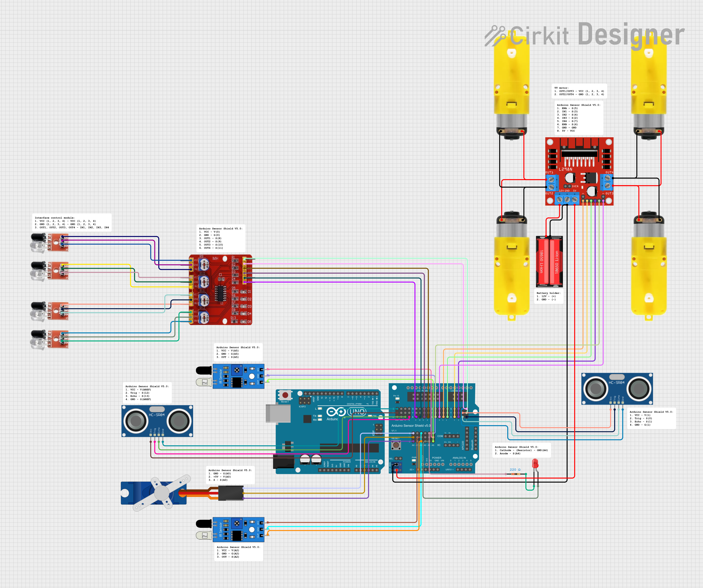Click the ICSP2 header on Arduino UNO
The width and height of the screenshot is (703, 588).
tap(304, 400)
